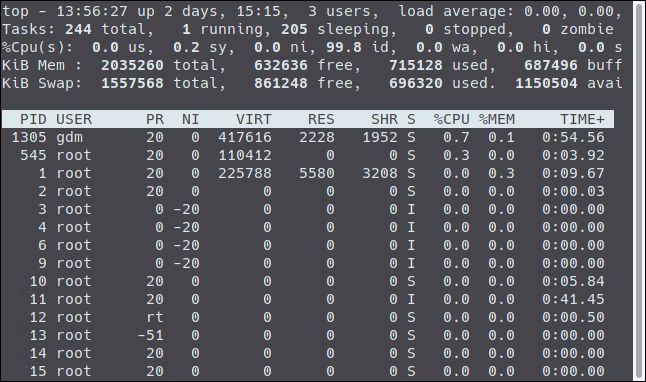Click the KiB Mem total value 2035260
The image size is (646, 382).
pos(132,65)
